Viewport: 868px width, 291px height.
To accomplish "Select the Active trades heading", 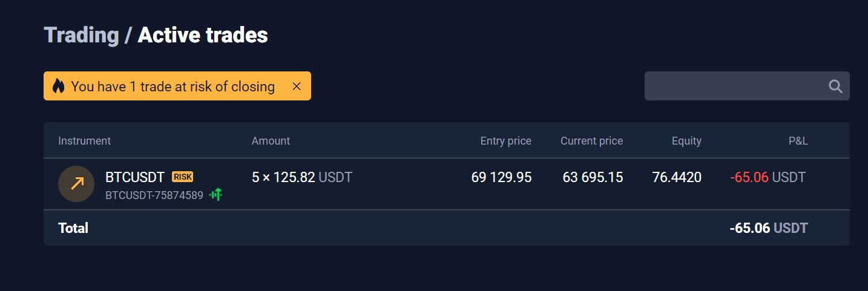I will [203, 35].
